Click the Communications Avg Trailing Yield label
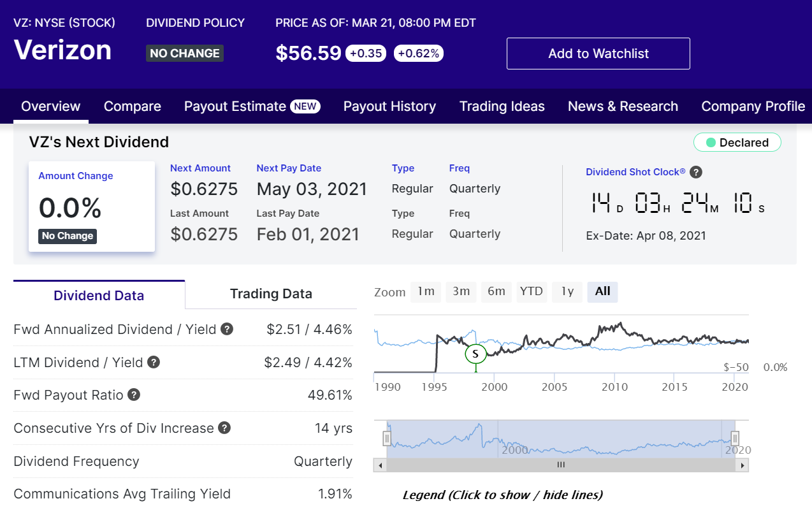 (122, 494)
